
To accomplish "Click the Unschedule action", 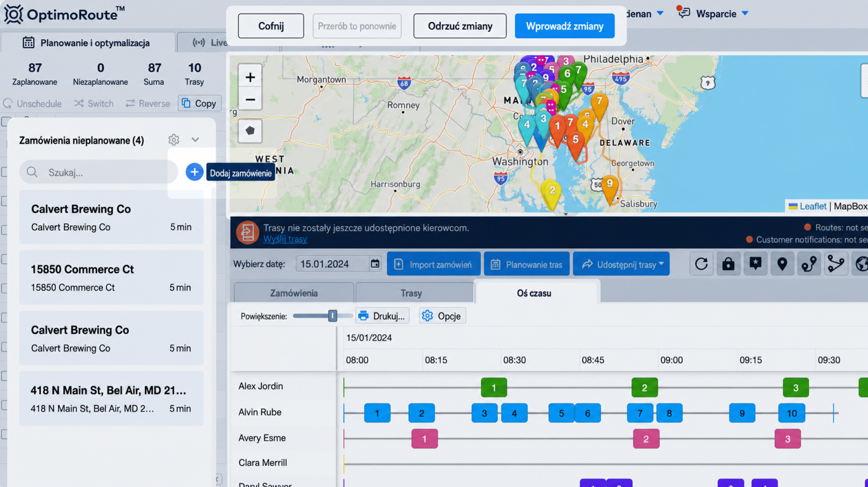I will pyautogui.click(x=32, y=104).
